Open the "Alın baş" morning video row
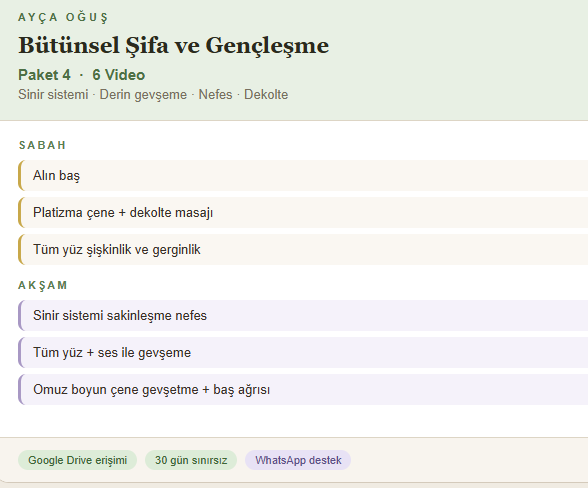 click(x=303, y=176)
